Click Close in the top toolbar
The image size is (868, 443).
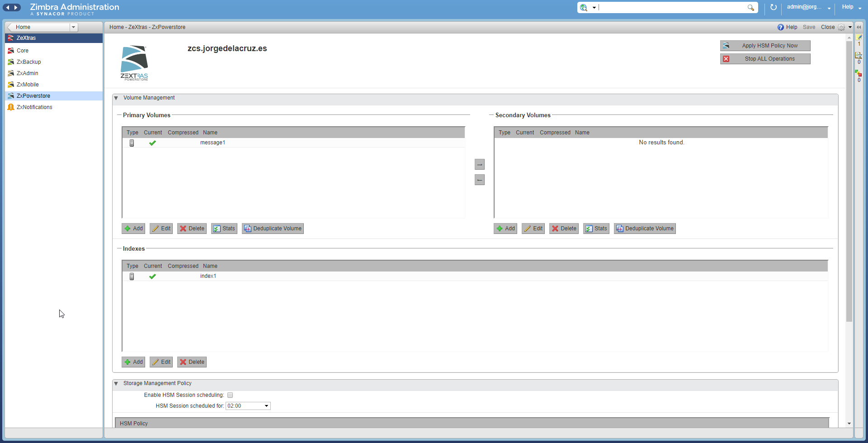pyautogui.click(x=828, y=27)
